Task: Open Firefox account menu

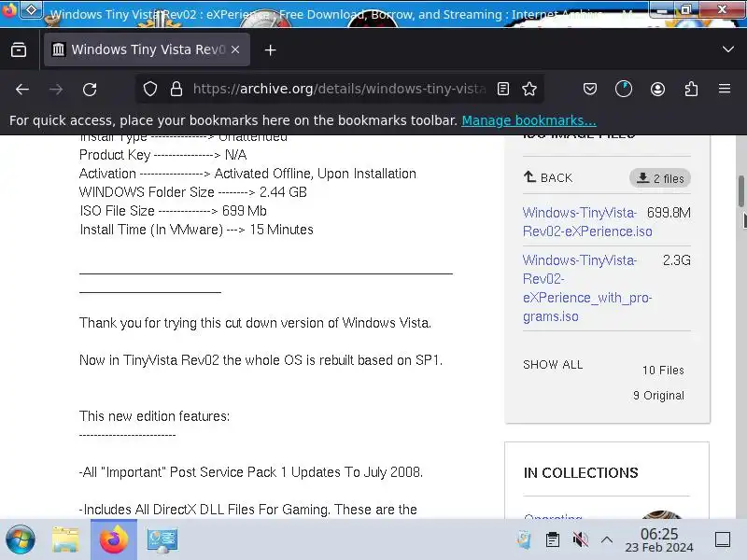Action: pyautogui.click(x=657, y=89)
